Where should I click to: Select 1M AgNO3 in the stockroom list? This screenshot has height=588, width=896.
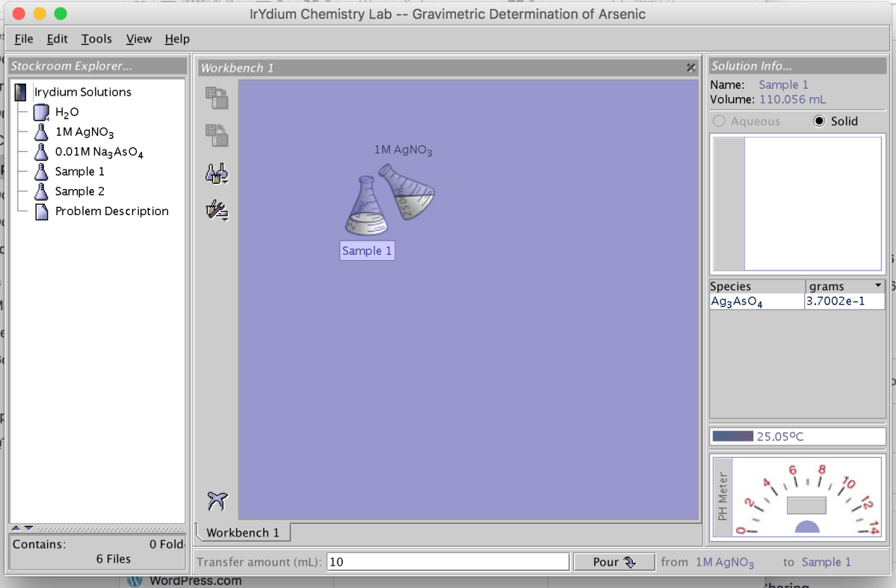click(x=84, y=132)
